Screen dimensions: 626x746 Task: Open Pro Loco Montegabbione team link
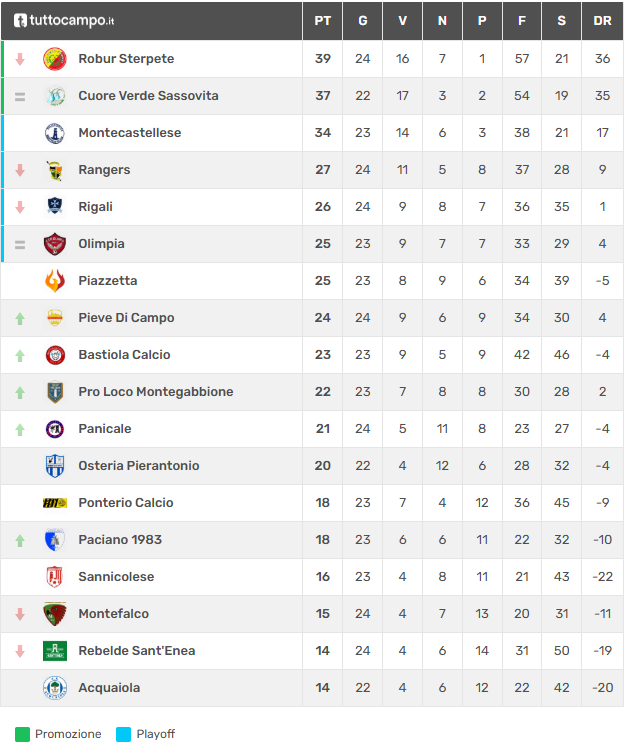(x=156, y=392)
